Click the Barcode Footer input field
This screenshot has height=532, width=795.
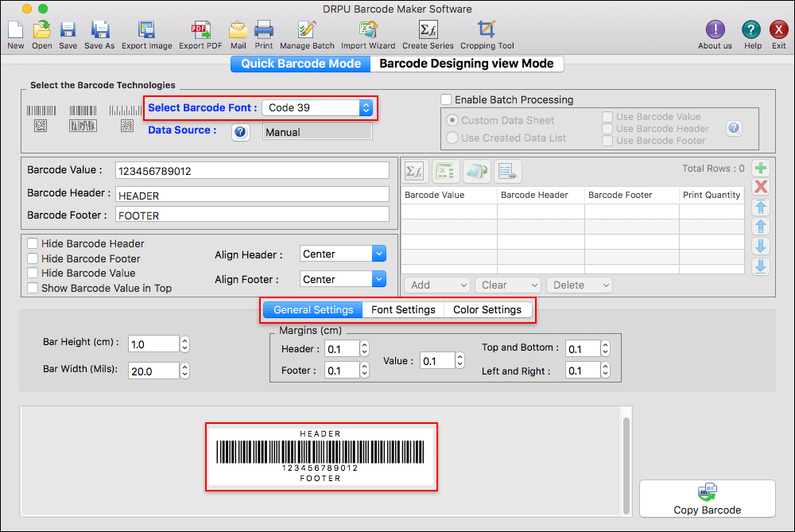252,215
